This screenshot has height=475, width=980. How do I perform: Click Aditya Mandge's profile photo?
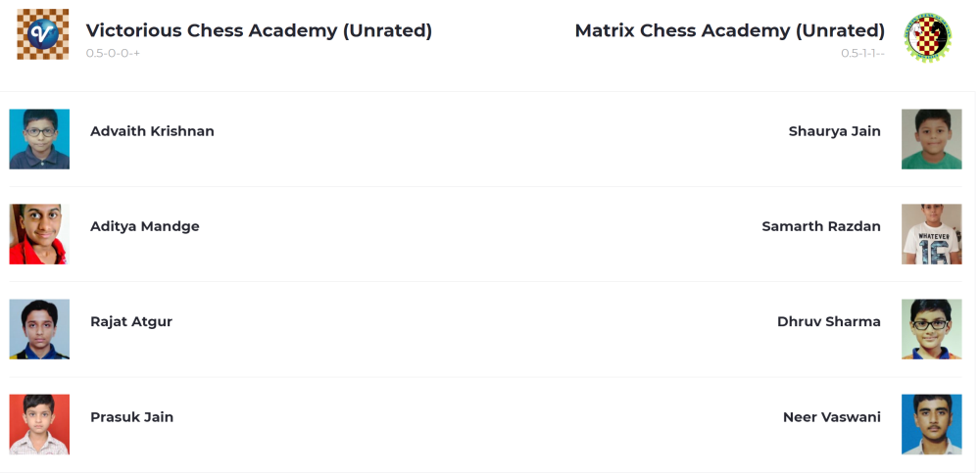[x=39, y=234]
